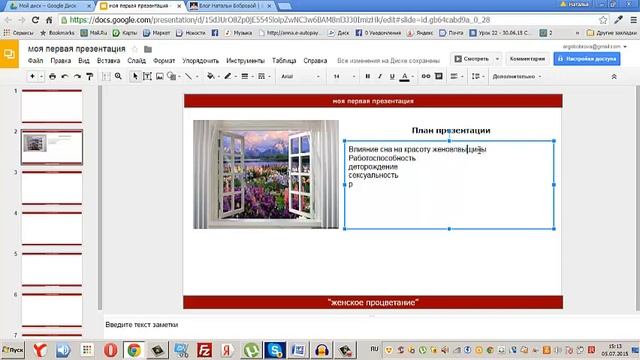Open FileZilla from the taskbar
640x360 pixels.
[204, 350]
